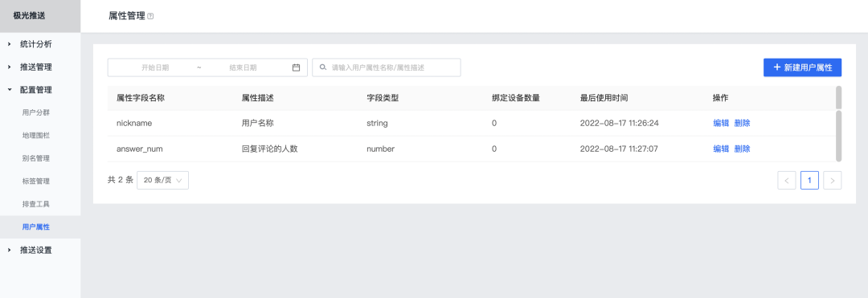Open 别名管理 in sidebar
The image size is (868, 298).
point(36,158)
